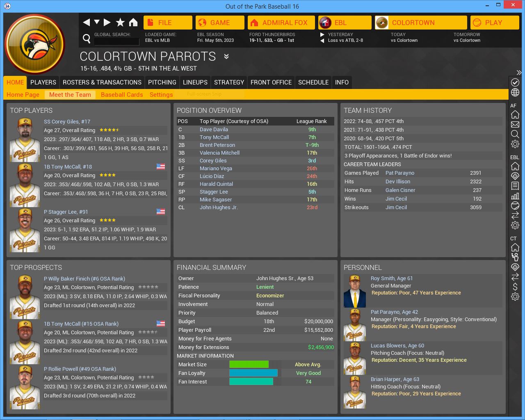Click the global search magnifier icon
The height and width of the screenshot is (420, 525).
87,39
